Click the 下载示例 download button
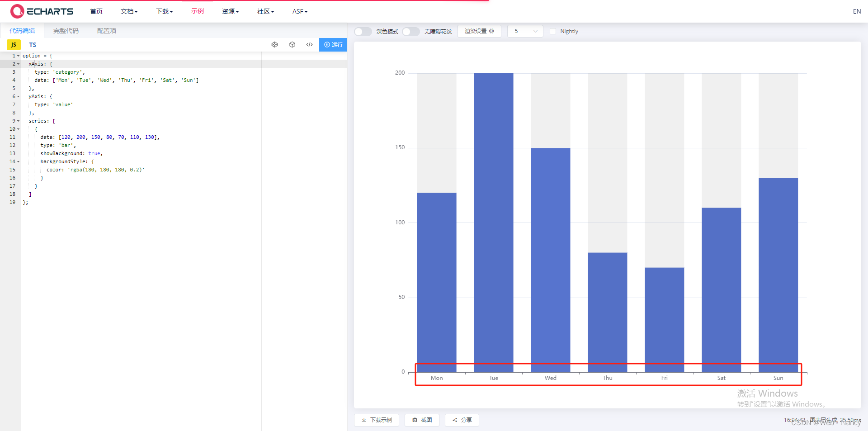 (x=376, y=420)
